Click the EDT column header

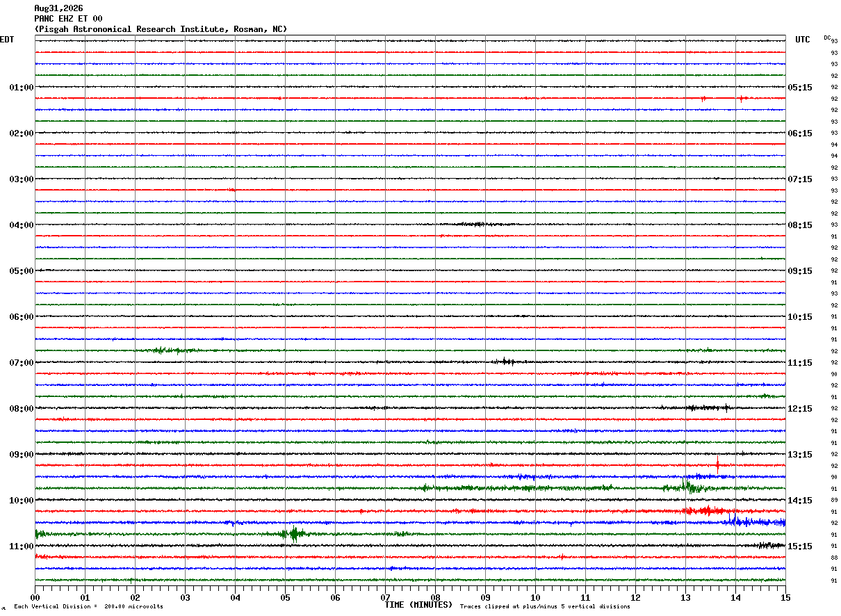7,40
